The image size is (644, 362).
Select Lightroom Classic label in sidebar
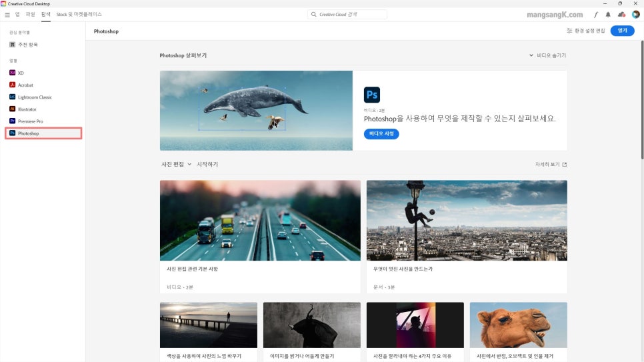pos(35,97)
